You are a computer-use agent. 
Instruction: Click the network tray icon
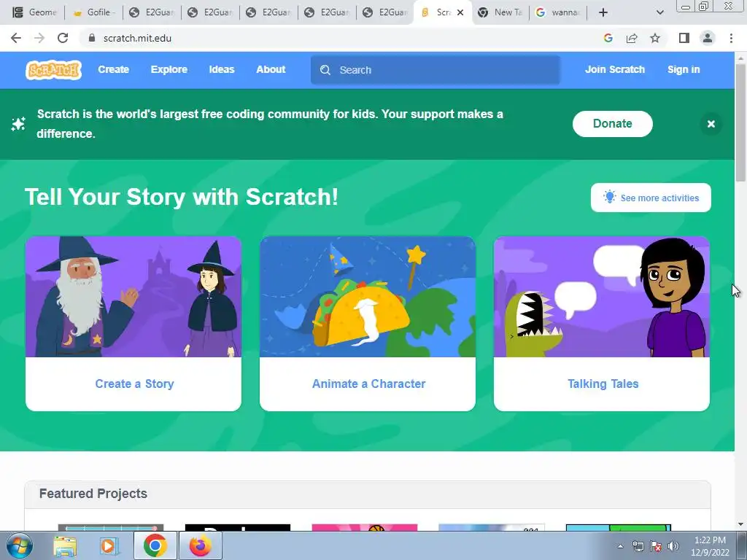[x=638, y=546]
